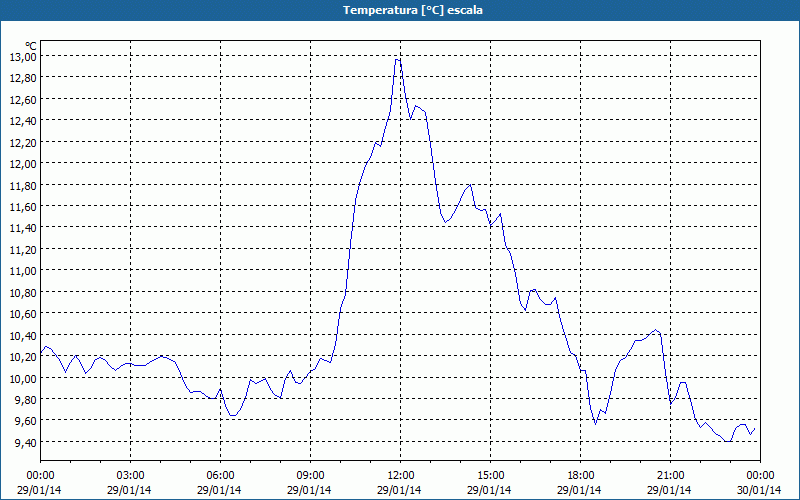Screen dimensions: 800x500
Task: Click the 11,60 y-axis label
Action: point(22,207)
